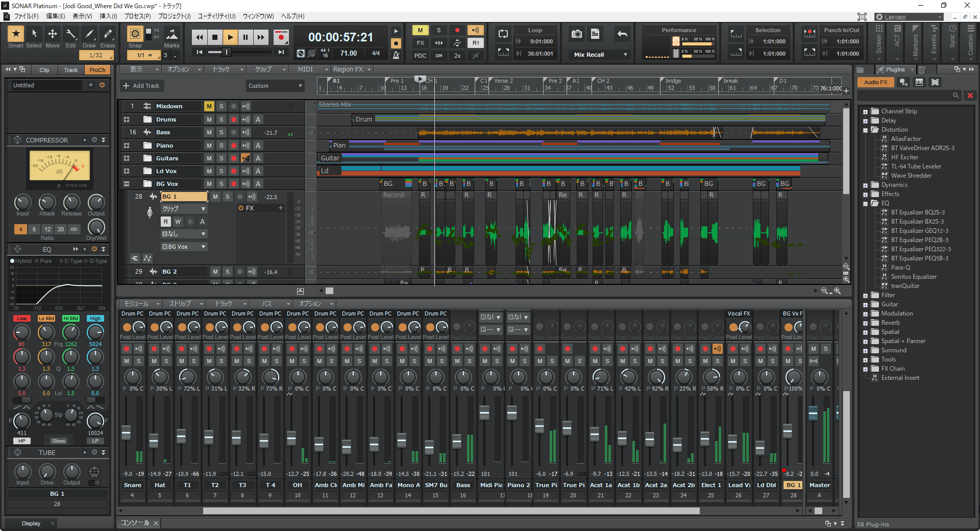Adjust the compressor Attack knob
Viewport: 980px width, 531px height.
coord(47,202)
